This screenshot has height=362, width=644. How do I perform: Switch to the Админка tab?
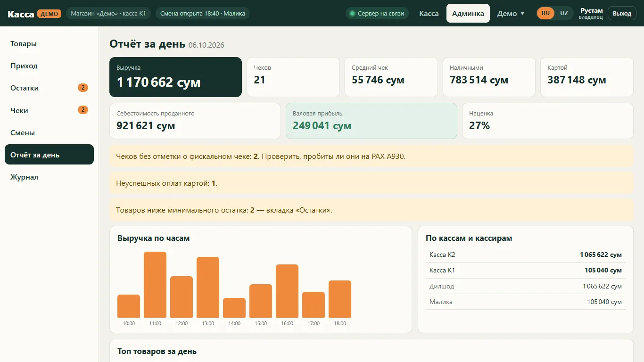pyautogui.click(x=468, y=13)
